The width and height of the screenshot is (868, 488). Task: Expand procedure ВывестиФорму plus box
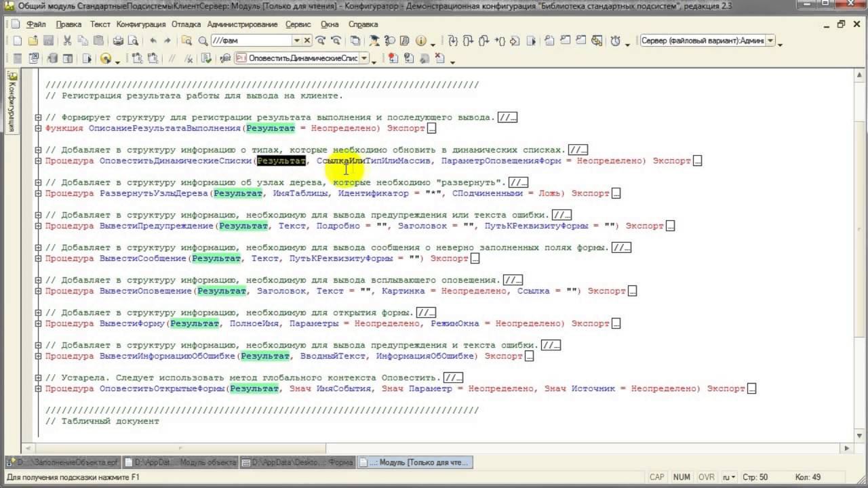[39, 323]
